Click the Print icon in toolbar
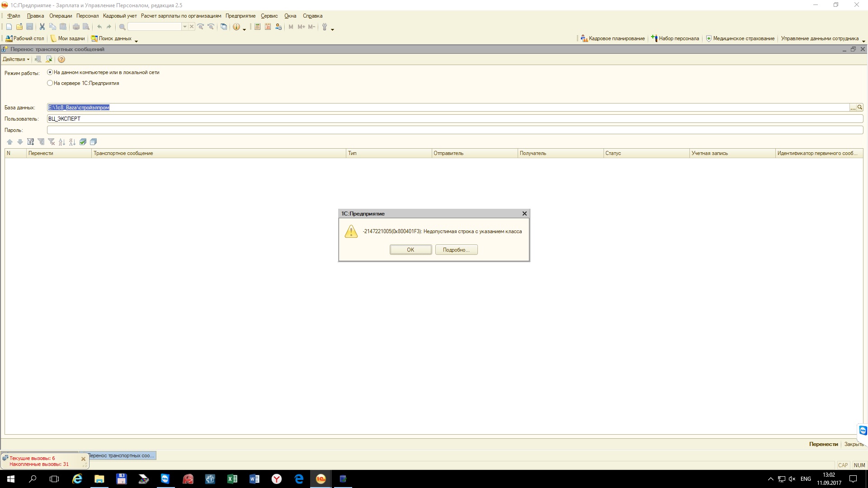 (76, 27)
